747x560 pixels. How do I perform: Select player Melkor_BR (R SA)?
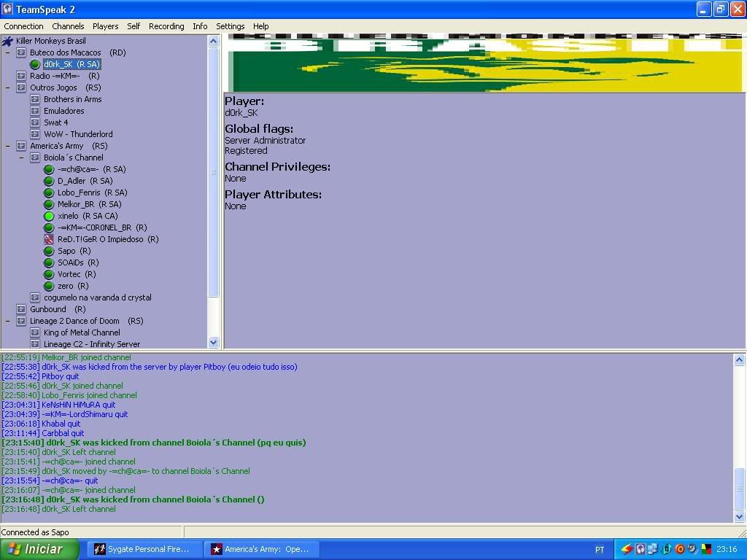(90, 204)
